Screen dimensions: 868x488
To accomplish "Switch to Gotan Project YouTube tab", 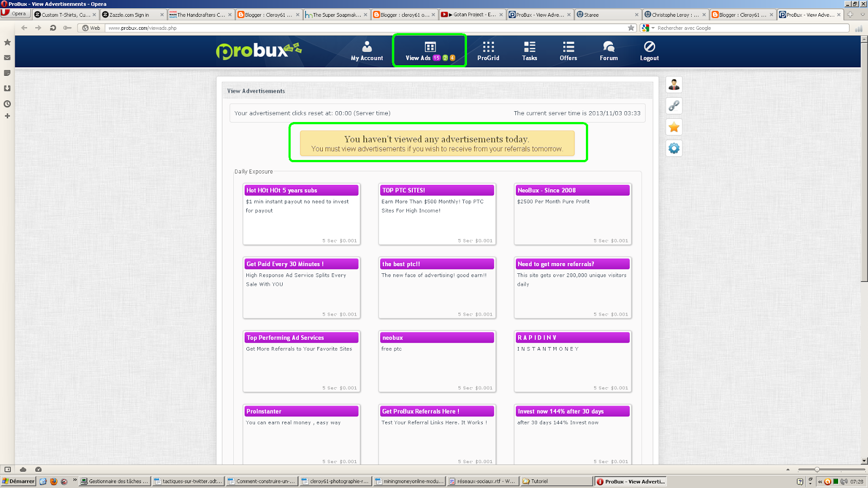I will 471,15.
